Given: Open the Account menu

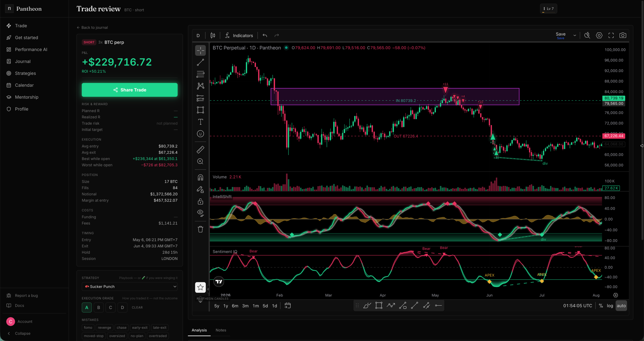Looking at the screenshot, I should pyautogui.click(x=34, y=321).
